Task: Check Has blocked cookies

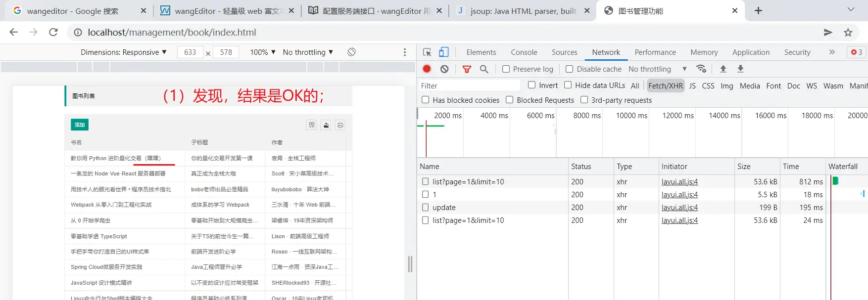Action: coord(425,100)
